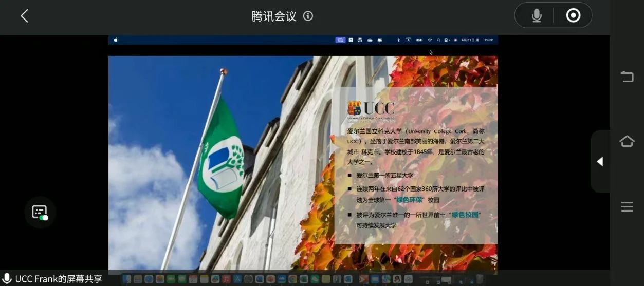Click the 绿色校园 highlighted text
644x286 pixels.
pyautogui.click(x=466, y=215)
